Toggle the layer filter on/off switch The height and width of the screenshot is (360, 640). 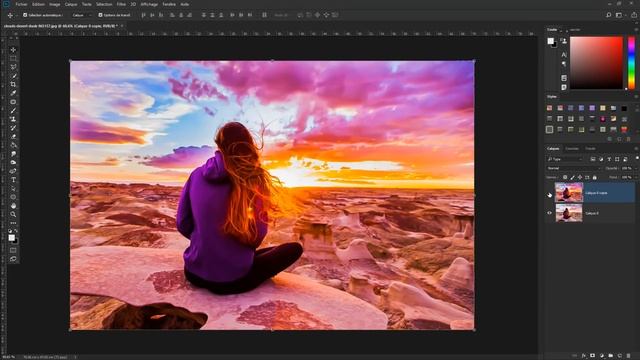tap(636, 158)
